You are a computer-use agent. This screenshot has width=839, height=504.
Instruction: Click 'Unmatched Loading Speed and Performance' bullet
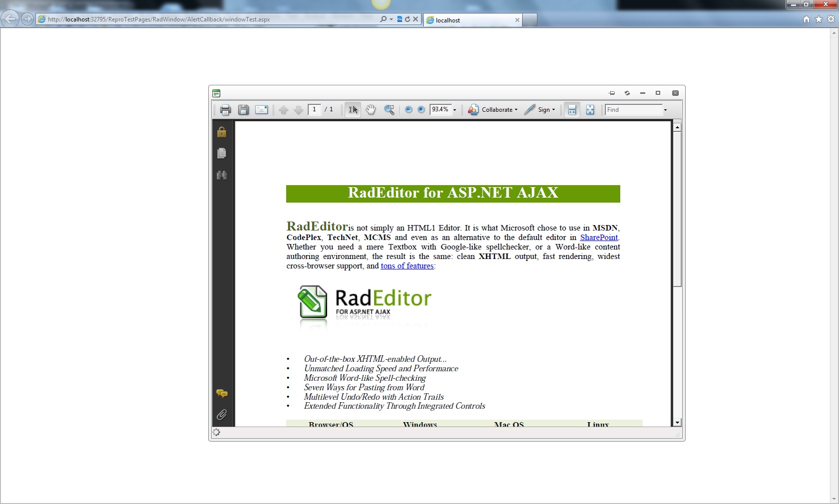381,368
